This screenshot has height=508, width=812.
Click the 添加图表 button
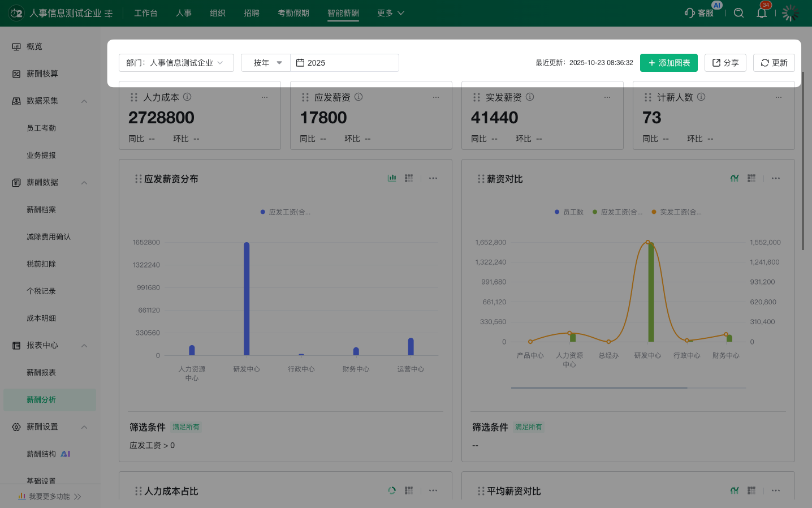[x=668, y=63]
